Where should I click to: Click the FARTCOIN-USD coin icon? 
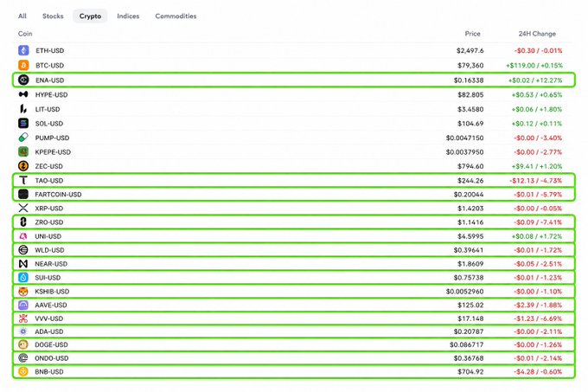pyautogui.click(x=23, y=195)
